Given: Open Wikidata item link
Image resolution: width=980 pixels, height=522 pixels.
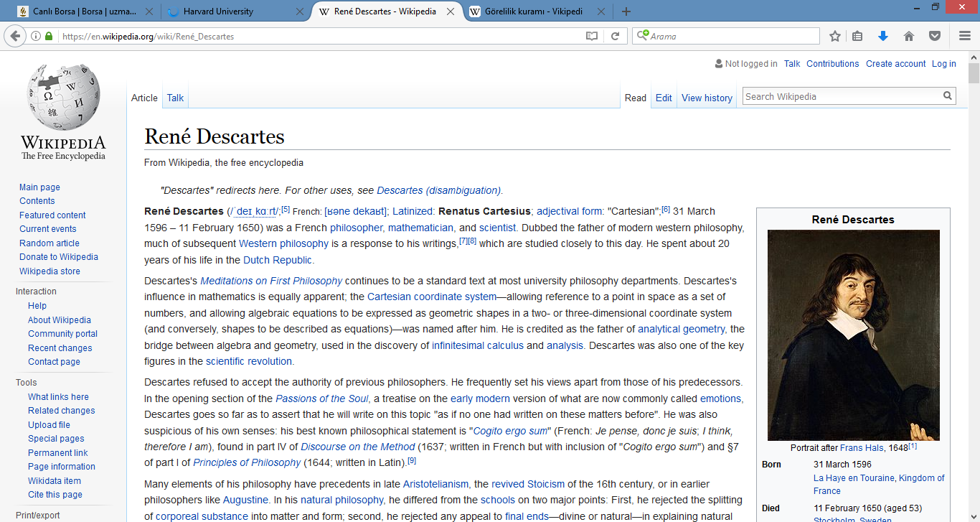Looking at the screenshot, I should coord(55,481).
